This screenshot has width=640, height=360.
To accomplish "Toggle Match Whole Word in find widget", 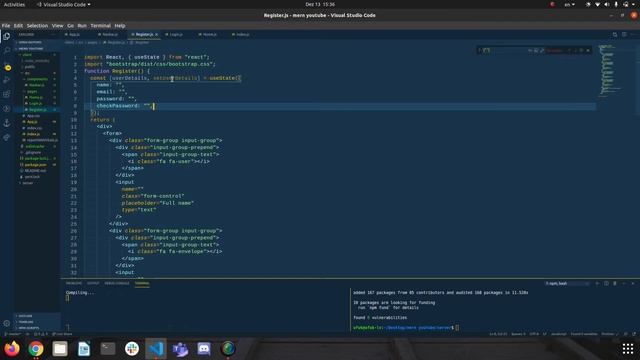I will (536, 51).
